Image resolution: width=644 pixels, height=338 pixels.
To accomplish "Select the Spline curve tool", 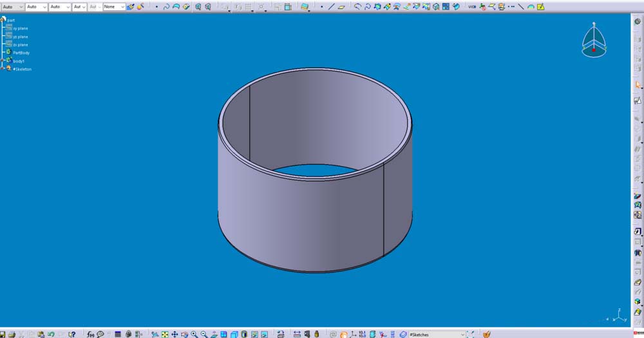I will coord(166,6).
